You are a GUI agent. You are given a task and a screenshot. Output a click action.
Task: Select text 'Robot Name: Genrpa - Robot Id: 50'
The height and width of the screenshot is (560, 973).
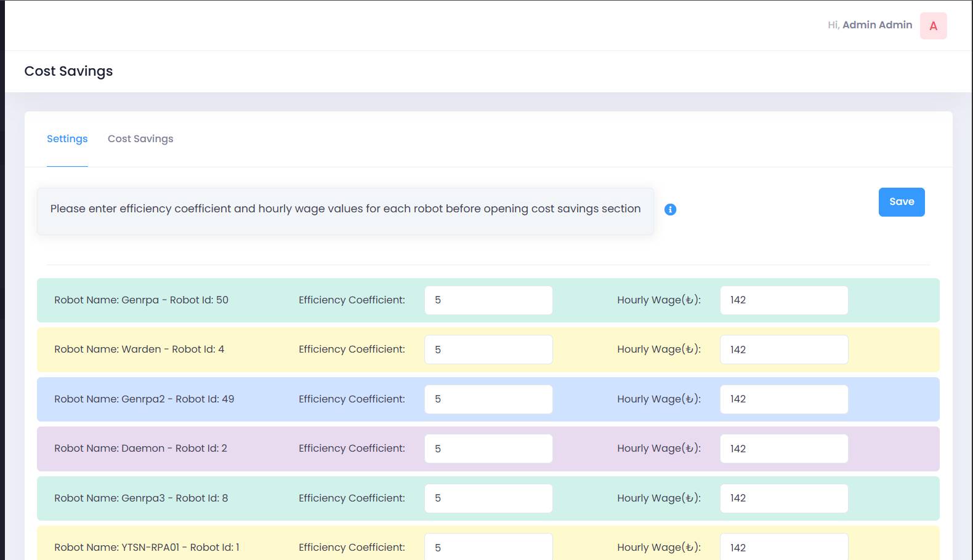tap(141, 300)
